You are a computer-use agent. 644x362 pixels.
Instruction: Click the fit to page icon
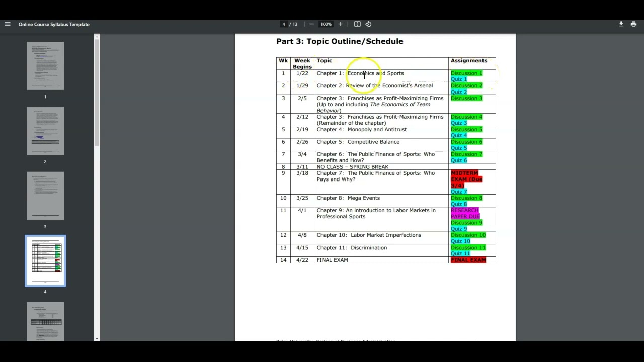[x=357, y=24]
